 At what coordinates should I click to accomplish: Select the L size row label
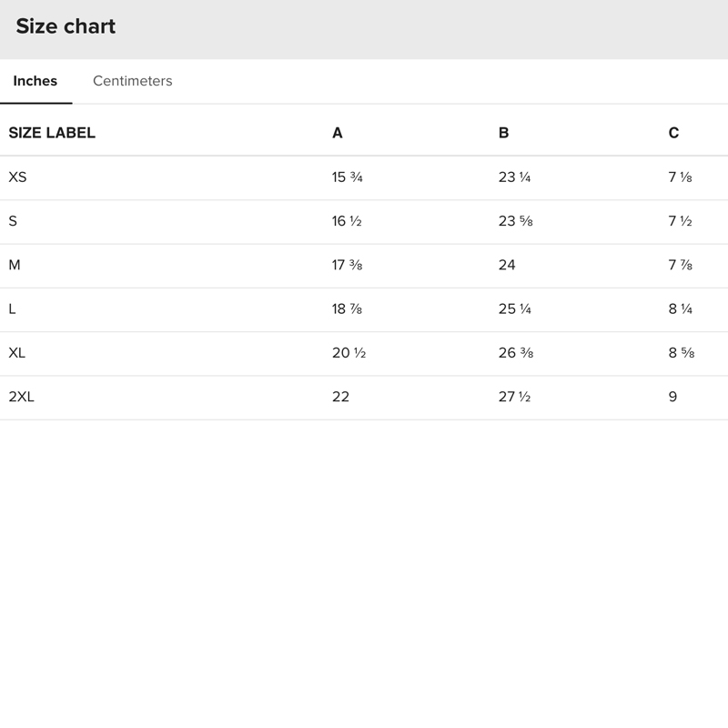pyautogui.click(x=12, y=308)
